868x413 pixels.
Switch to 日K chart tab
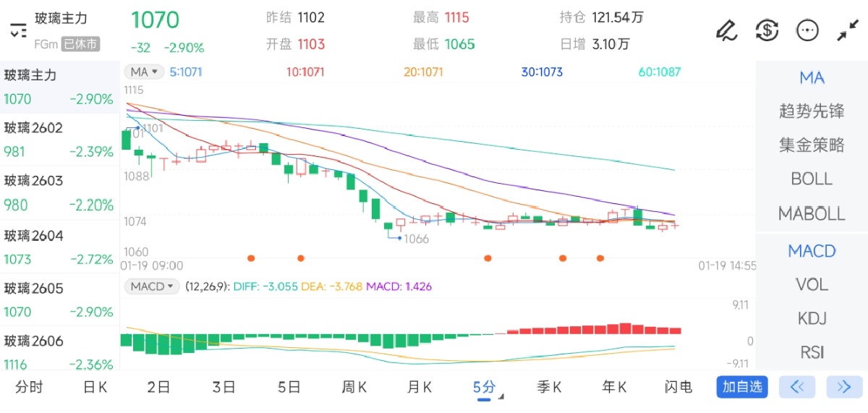[x=95, y=387]
